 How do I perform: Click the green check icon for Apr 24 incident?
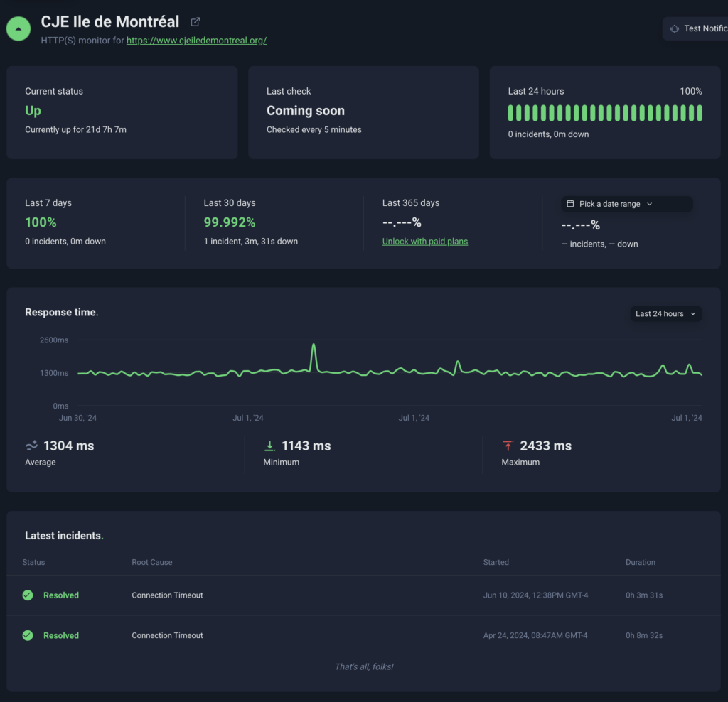click(28, 635)
